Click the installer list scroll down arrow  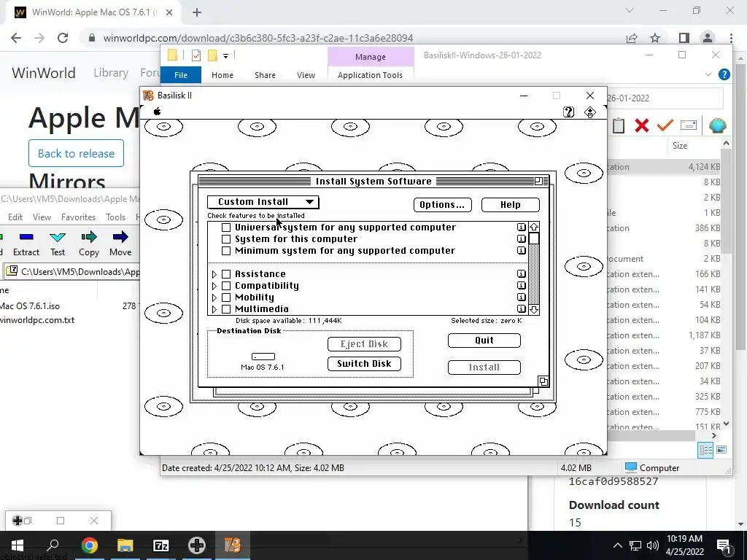tap(533, 309)
